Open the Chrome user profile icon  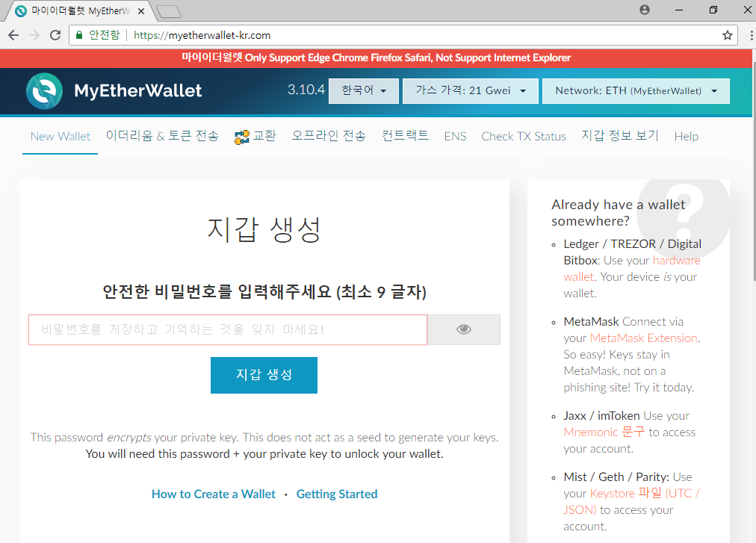click(645, 10)
